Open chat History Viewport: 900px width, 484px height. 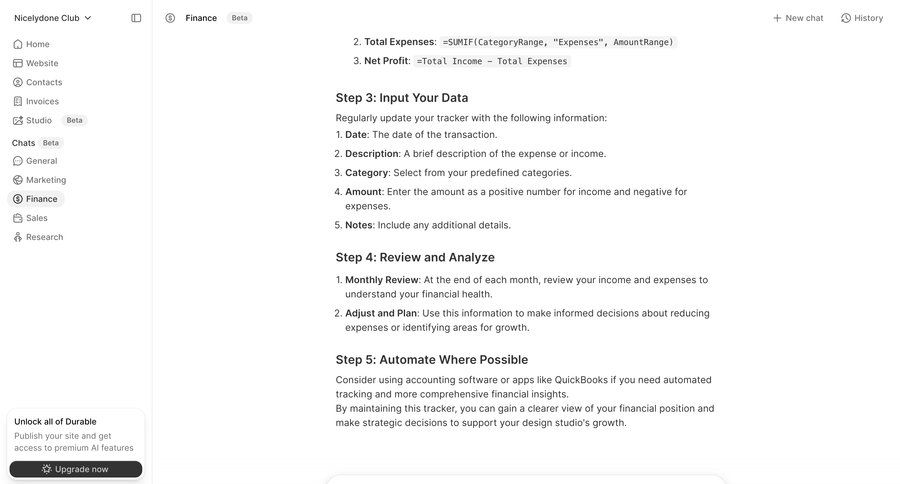tap(862, 18)
